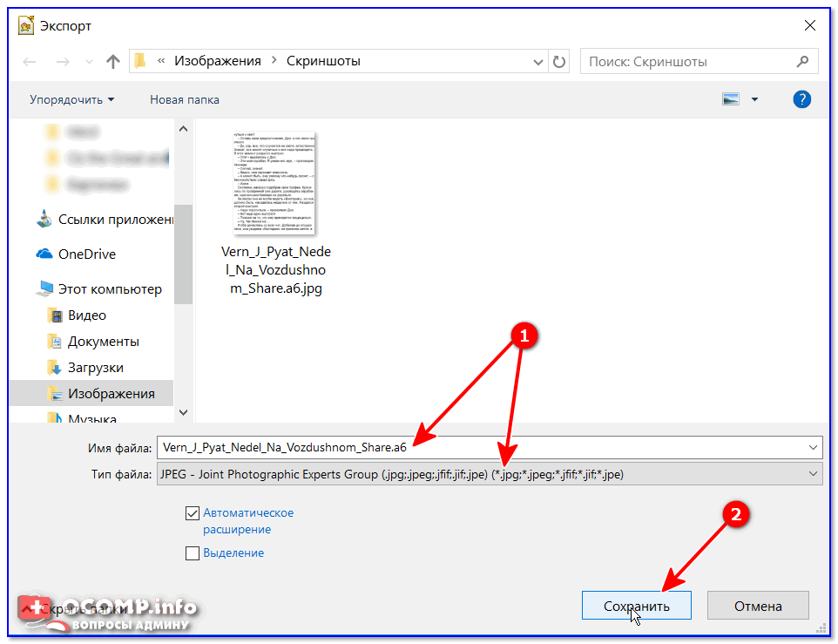
Task: Open the view options dropdown arrow
Action: coord(754,99)
